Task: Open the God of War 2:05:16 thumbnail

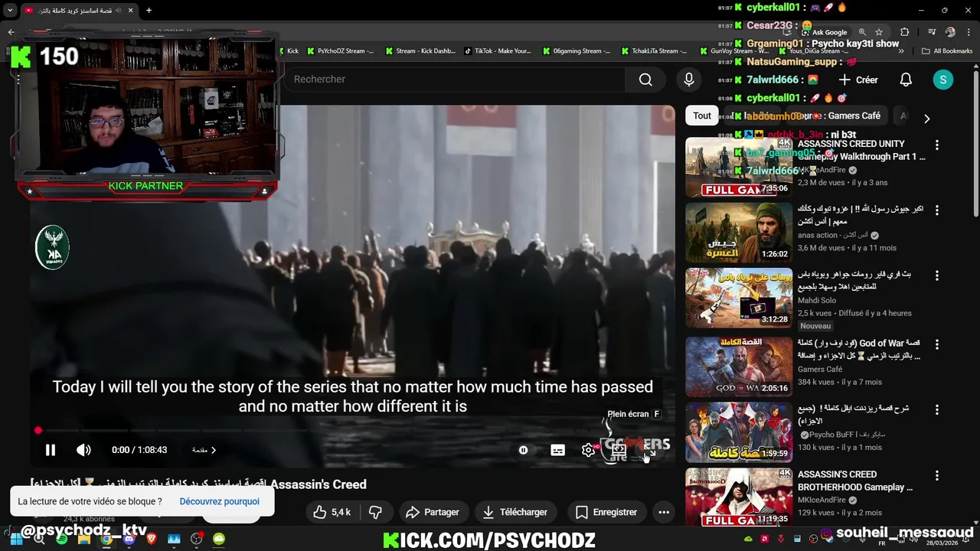Action: click(739, 367)
